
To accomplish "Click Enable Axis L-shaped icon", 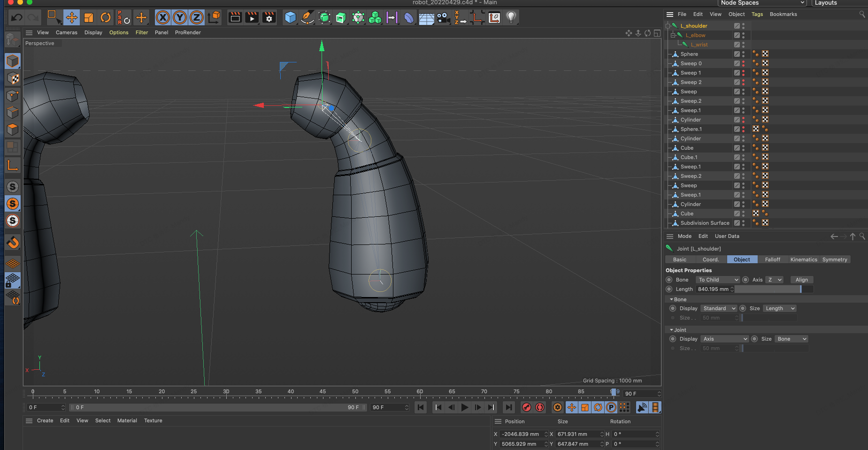I will [x=13, y=165].
